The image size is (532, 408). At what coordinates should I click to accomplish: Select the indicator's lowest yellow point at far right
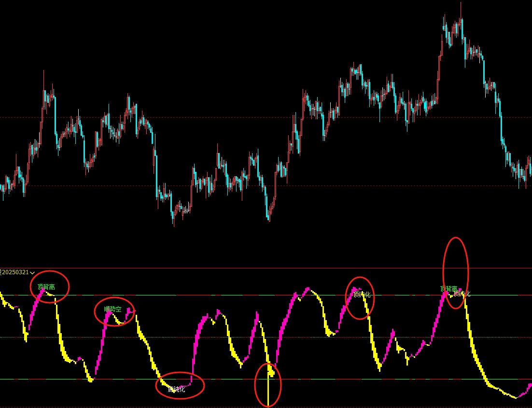516,398
